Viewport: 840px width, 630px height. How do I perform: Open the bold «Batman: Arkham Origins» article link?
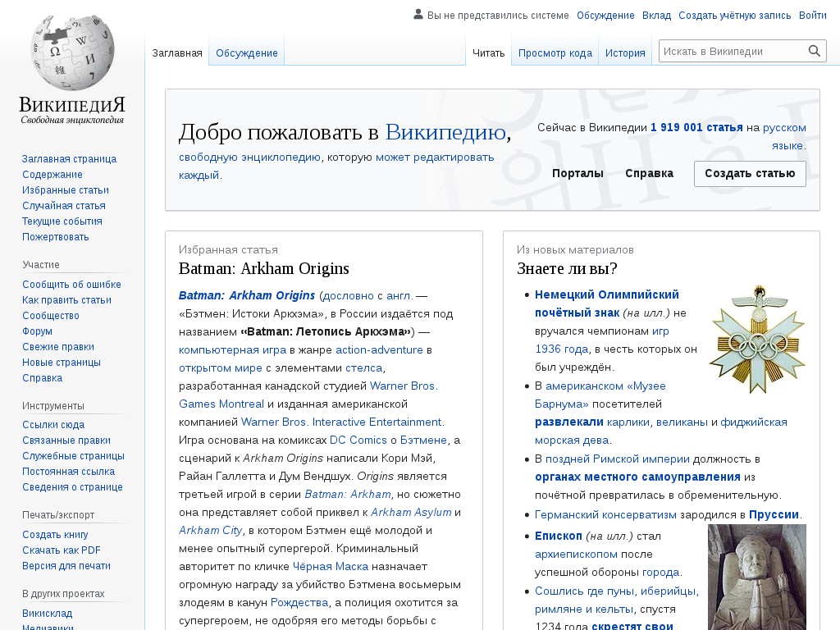pyautogui.click(x=246, y=295)
